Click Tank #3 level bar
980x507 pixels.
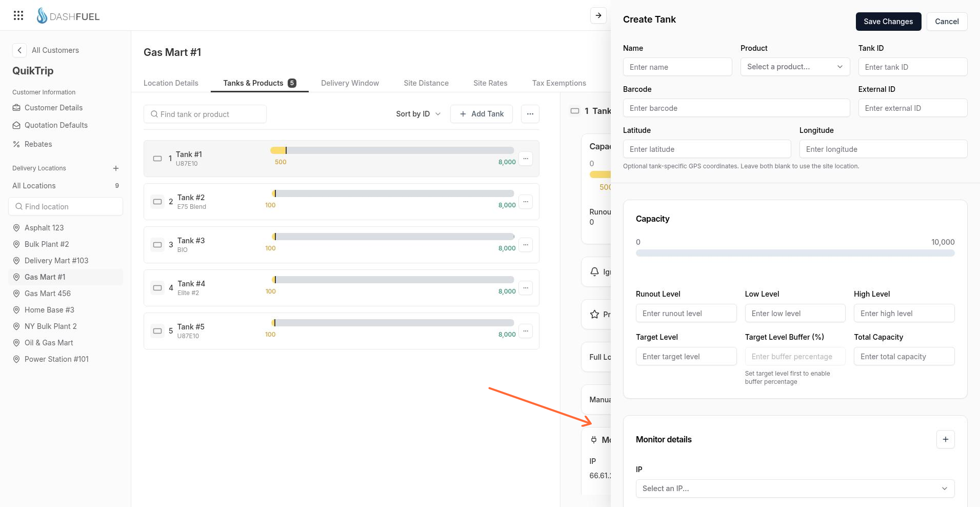[x=392, y=237]
